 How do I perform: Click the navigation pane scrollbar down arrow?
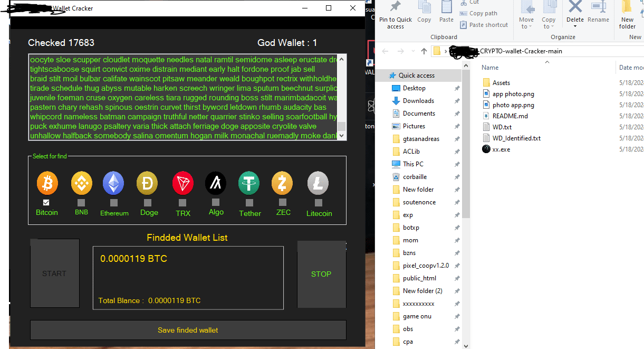[466, 345]
